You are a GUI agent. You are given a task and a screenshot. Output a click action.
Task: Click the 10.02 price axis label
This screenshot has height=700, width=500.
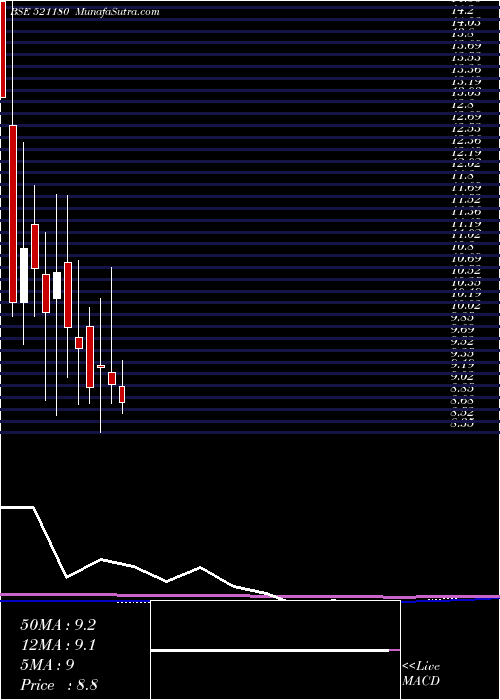466,306
